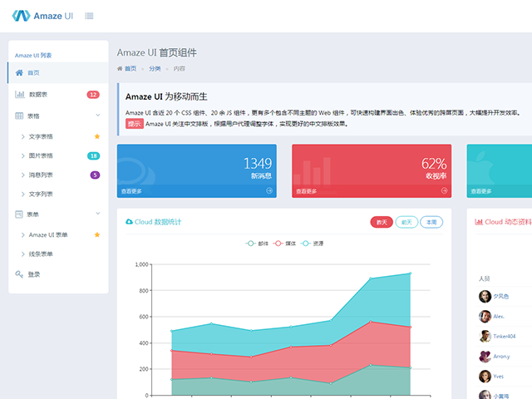Click the name link Arron.y
This screenshot has height=399, width=532.
[x=501, y=357]
